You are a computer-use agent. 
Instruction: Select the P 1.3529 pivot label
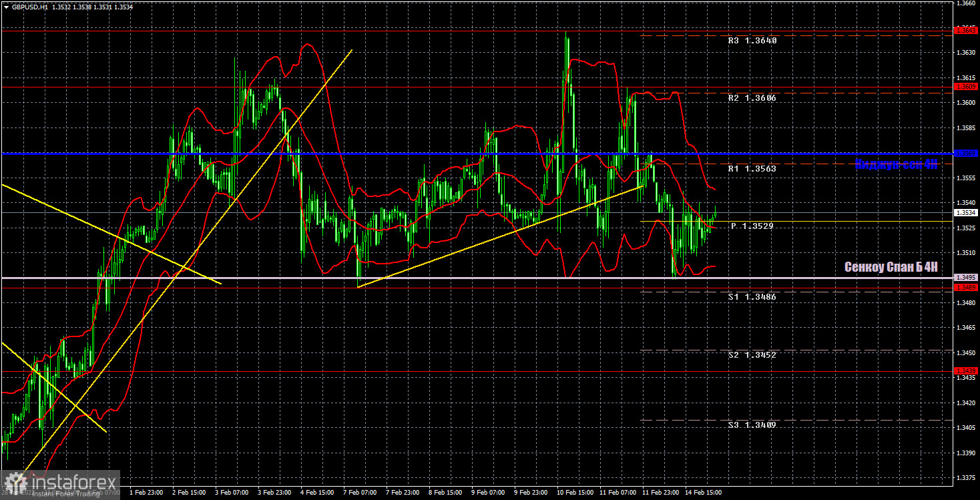(752, 226)
